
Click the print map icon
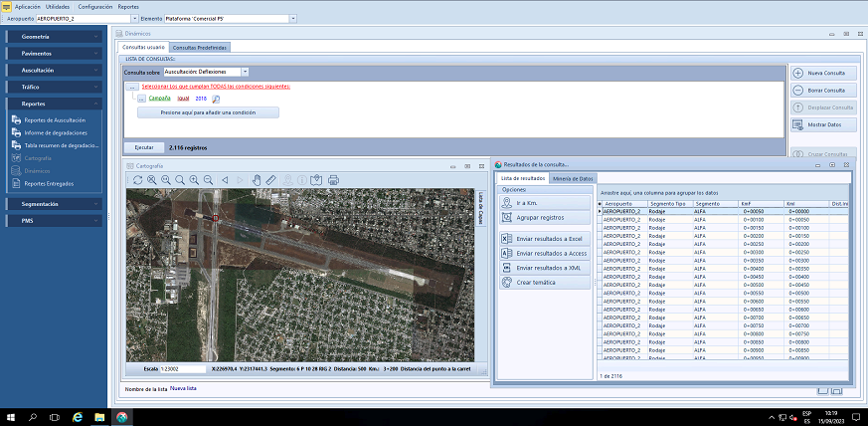334,180
